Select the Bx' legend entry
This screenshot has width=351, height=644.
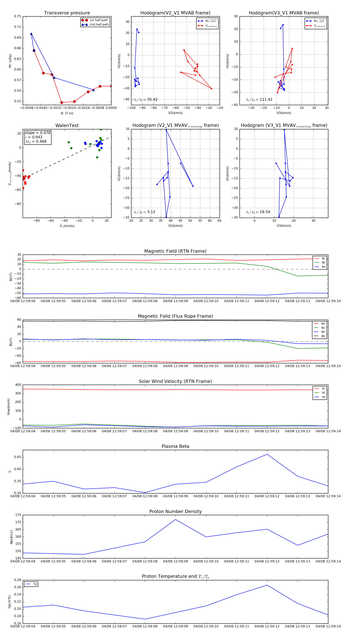[x=320, y=324]
